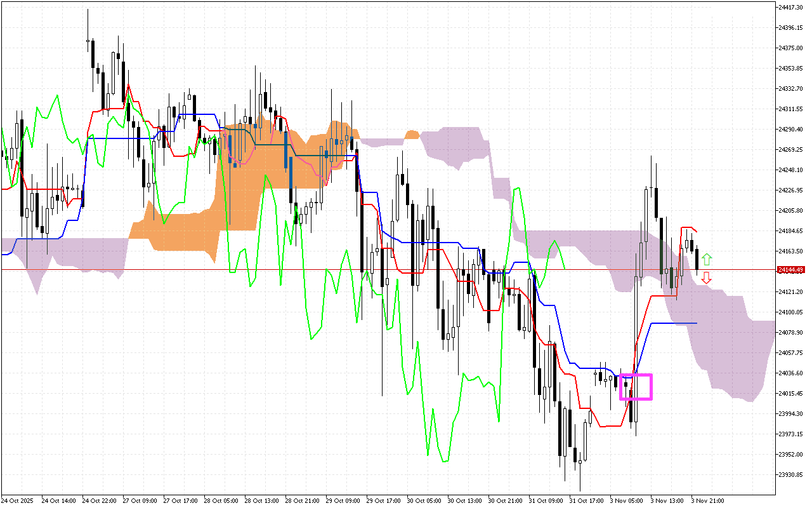The width and height of the screenshot is (812, 508).
Task: Click the 28 Oct 13:00 time label
Action: point(261,500)
